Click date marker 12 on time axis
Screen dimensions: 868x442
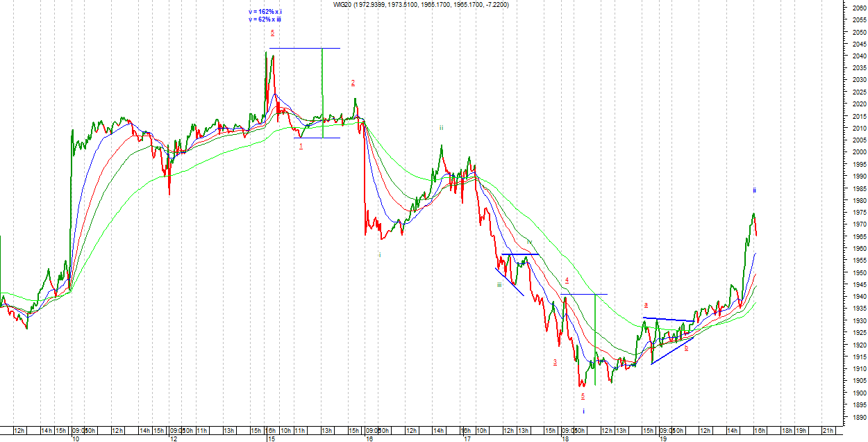pyautogui.click(x=173, y=439)
